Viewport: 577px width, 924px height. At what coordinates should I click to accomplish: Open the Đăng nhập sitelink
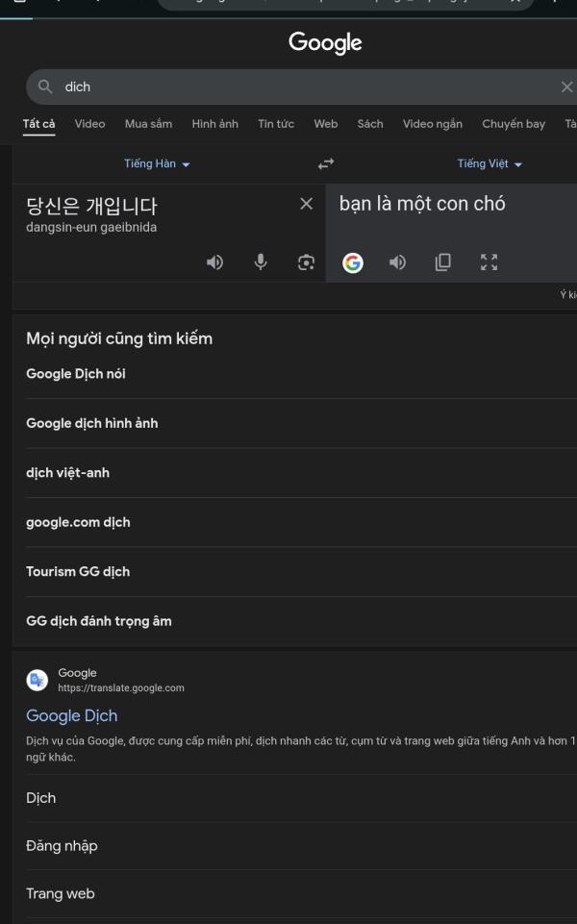(x=62, y=846)
